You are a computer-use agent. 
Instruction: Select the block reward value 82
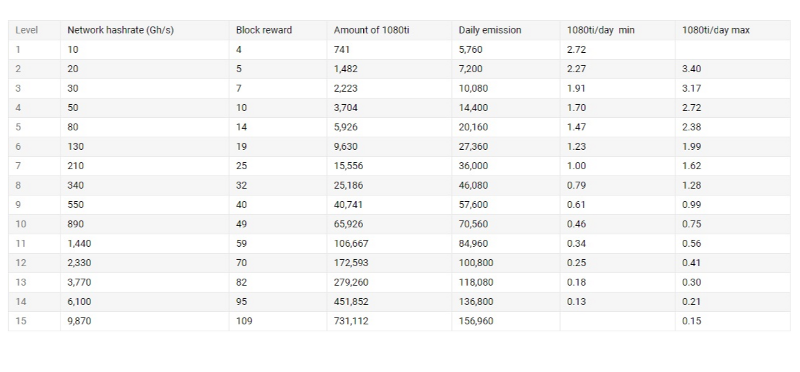pos(241,282)
